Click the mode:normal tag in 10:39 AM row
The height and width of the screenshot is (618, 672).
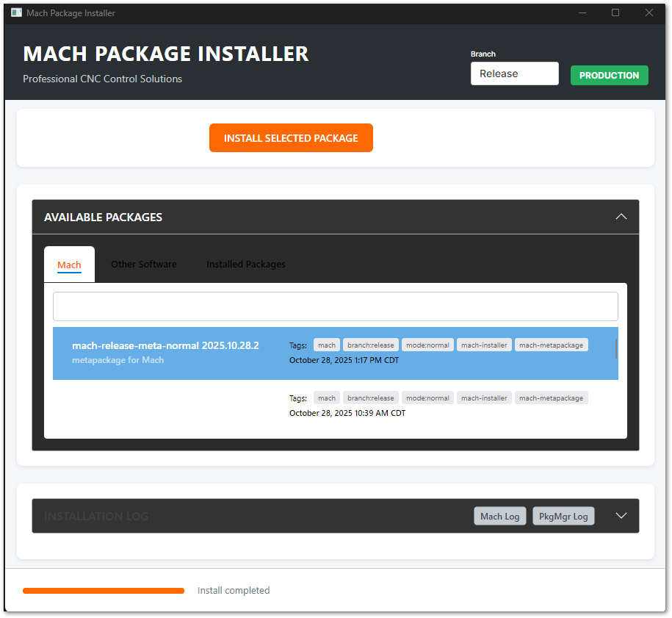pos(427,398)
